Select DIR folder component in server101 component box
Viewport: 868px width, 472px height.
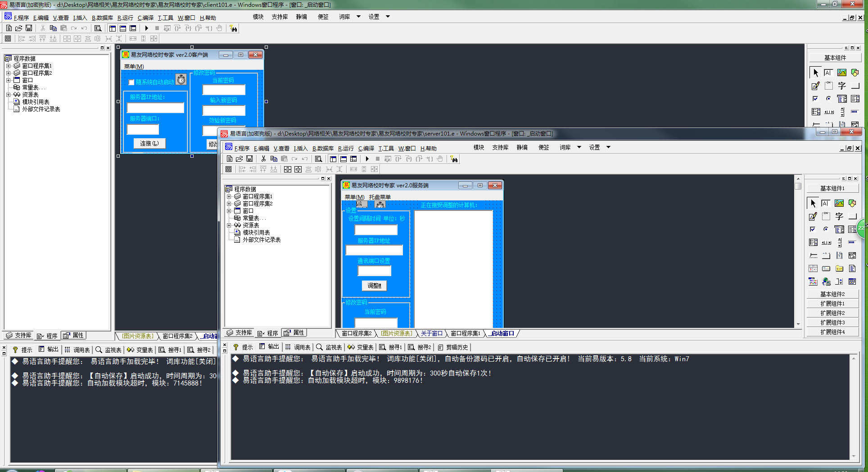coord(839,268)
